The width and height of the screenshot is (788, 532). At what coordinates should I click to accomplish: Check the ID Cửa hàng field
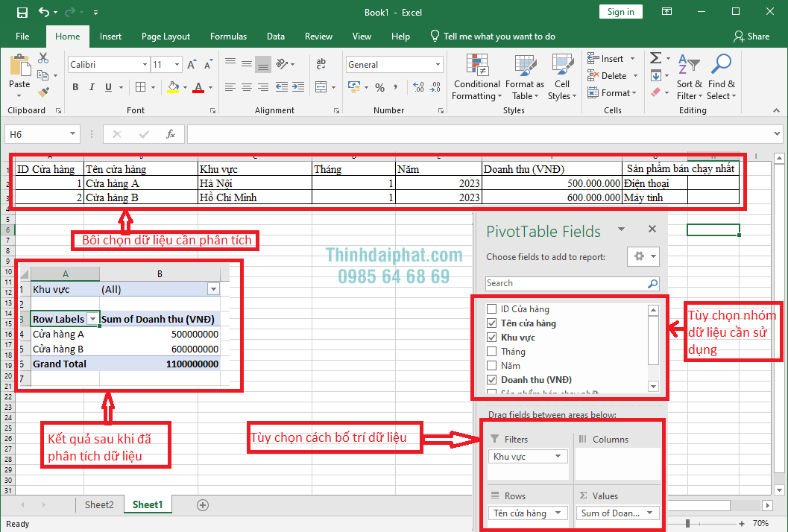pos(492,309)
